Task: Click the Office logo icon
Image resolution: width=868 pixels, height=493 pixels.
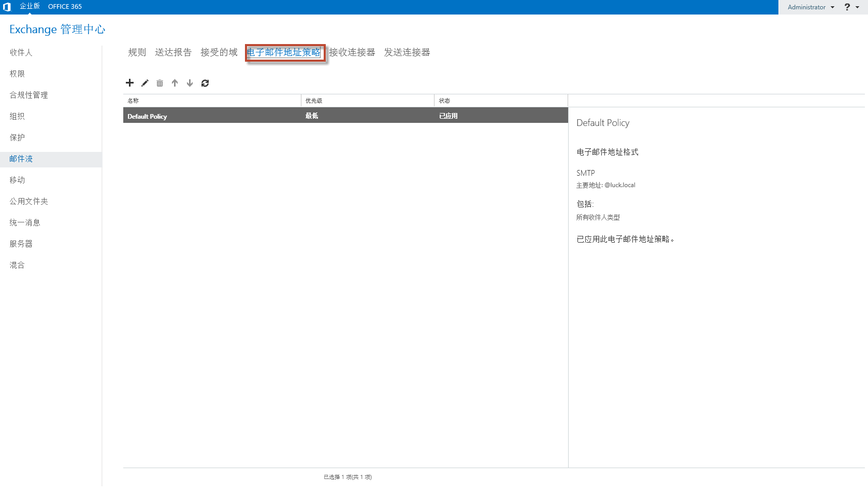Action: pyautogui.click(x=7, y=7)
